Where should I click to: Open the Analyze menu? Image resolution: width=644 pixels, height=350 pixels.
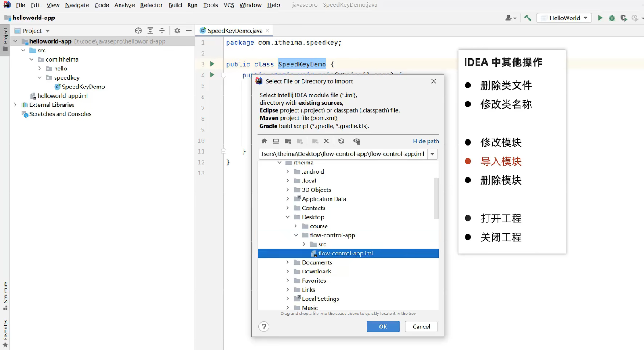(x=124, y=5)
